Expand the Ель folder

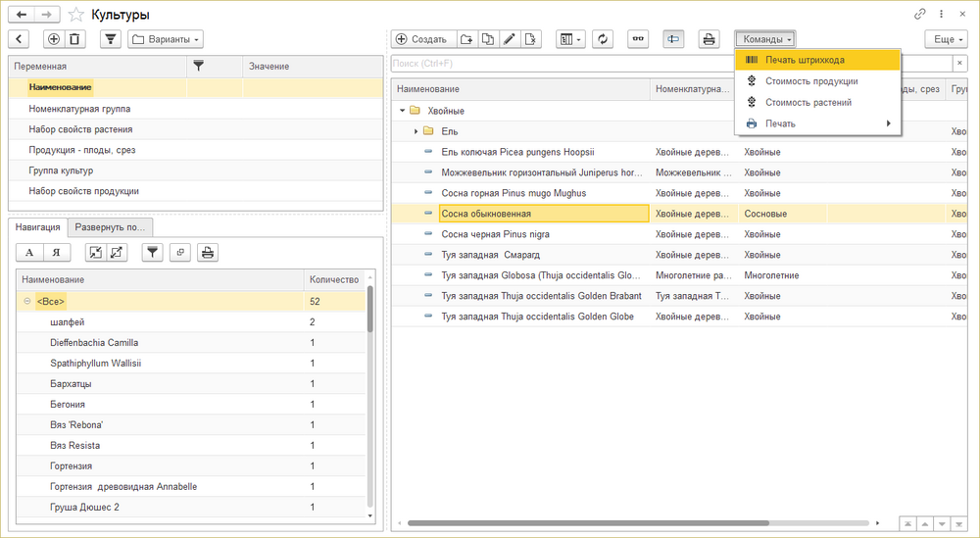coord(416,131)
